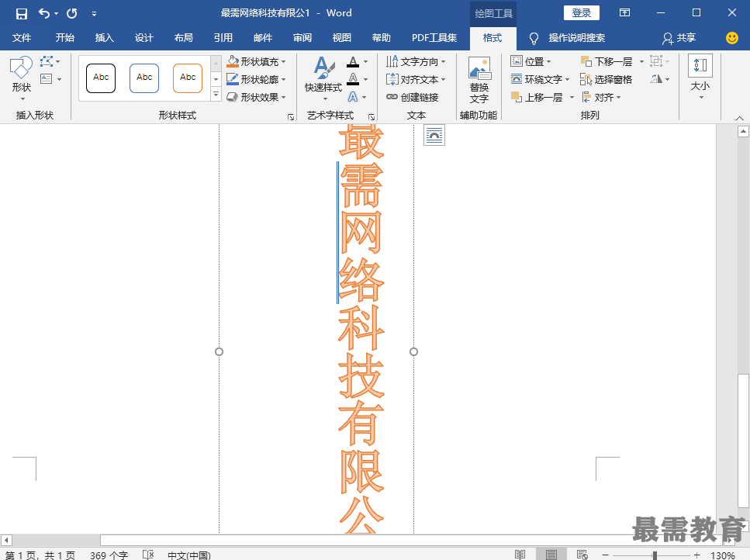Viewport: 750px width, 560px height.
Task: Click the Rotate objects icon
Action: [656, 79]
